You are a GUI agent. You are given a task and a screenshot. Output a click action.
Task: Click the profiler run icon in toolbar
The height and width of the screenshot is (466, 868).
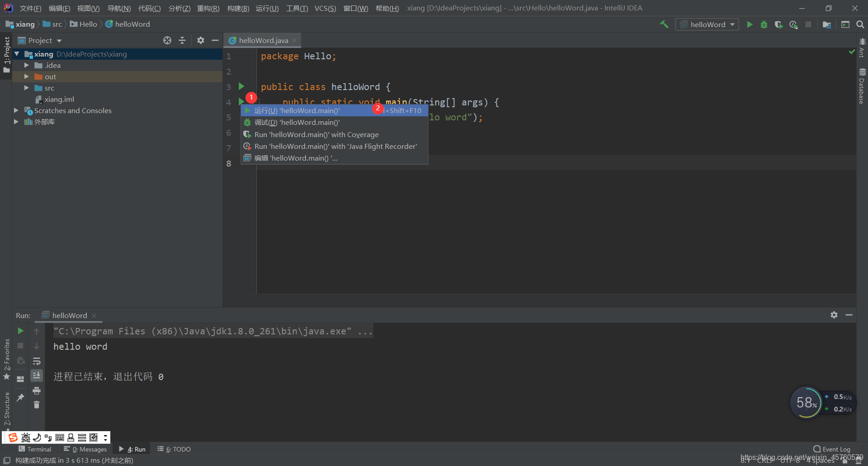[793, 24]
